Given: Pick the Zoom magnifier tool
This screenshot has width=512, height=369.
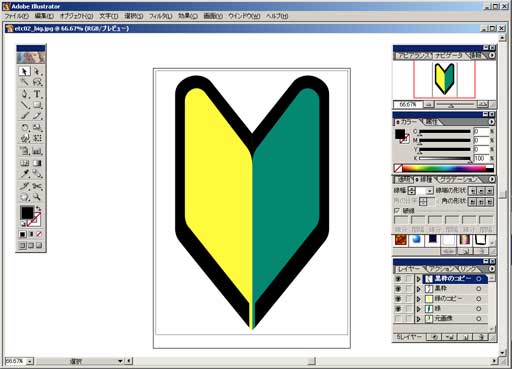Looking at the screenshot, I should pos(37,197).
